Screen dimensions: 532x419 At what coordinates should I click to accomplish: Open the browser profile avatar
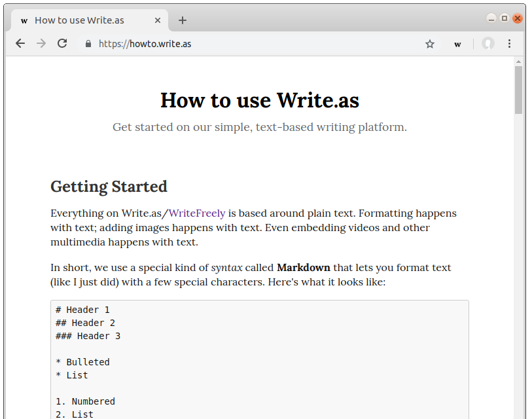point(488,43)
